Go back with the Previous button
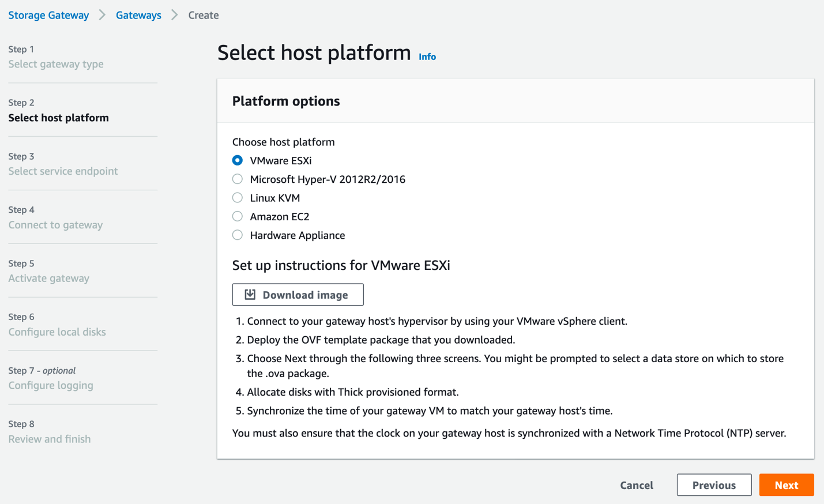824x504 pixels. [x=714, y=485]
